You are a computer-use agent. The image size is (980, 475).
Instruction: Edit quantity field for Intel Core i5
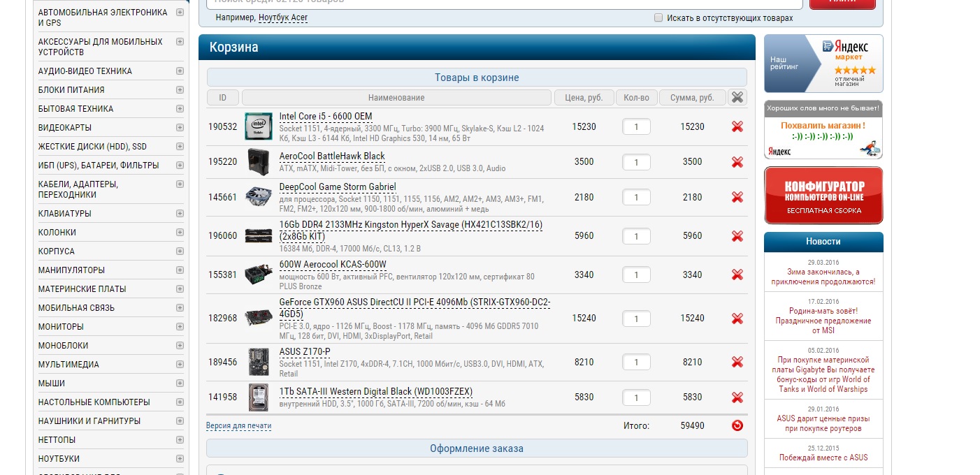pos(636,126)
